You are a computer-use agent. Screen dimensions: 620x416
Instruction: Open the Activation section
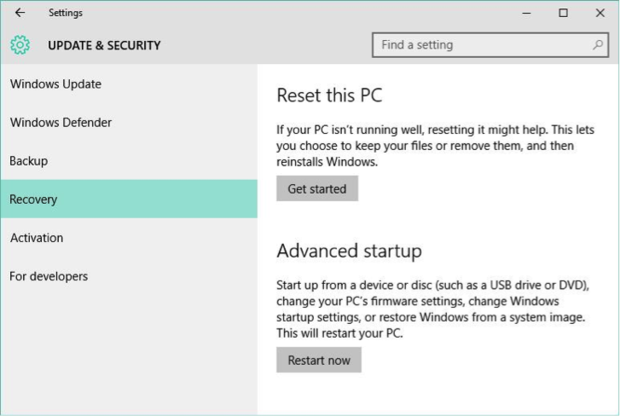tap(129, 238)
